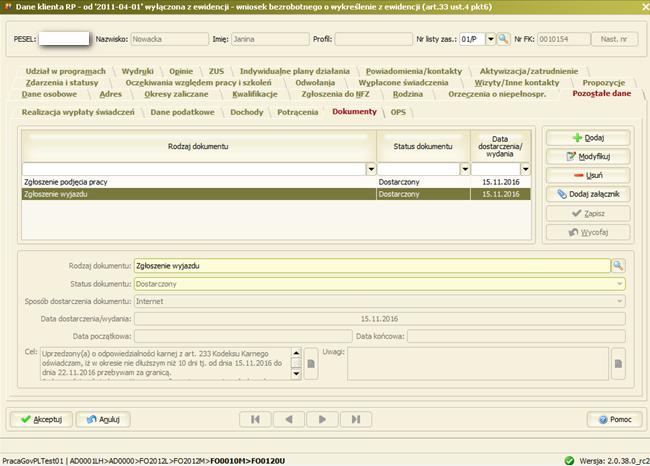Open Oczekiwania względem pracy i szkoleń tab
Screen dimensions: 650x466
tap(199, 83)
